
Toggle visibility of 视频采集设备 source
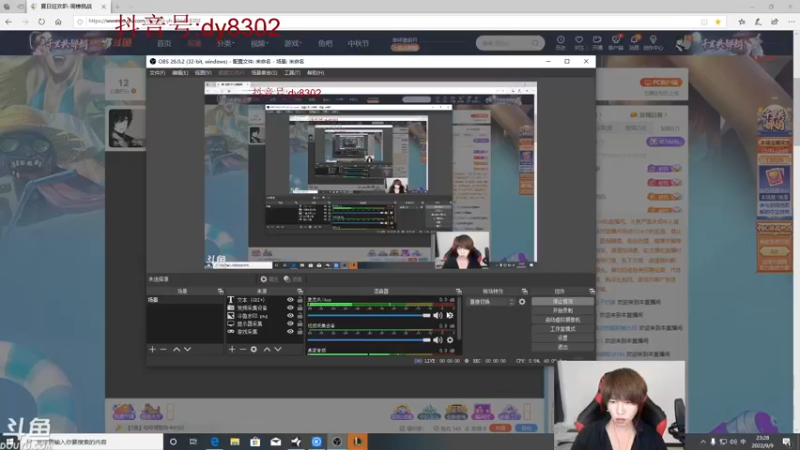click(x=290, y=308)
